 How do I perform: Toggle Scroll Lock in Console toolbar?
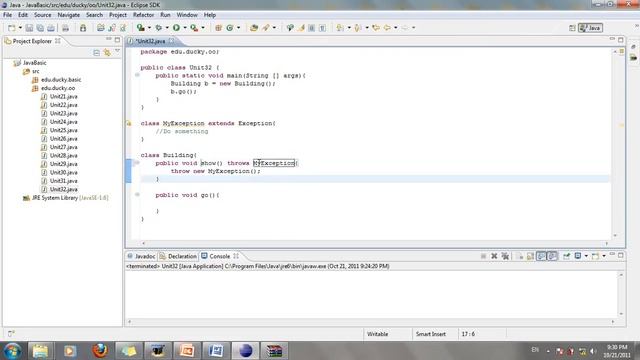click(530, 256)
